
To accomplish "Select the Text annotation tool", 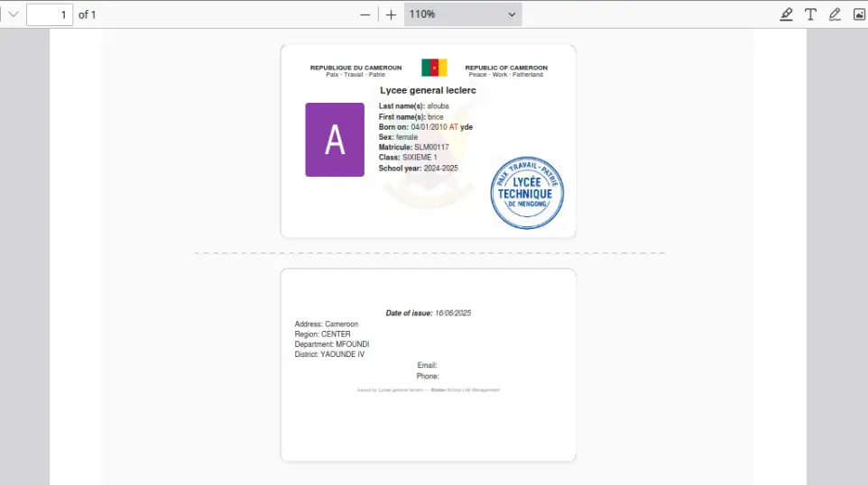I will click(810, 14).
